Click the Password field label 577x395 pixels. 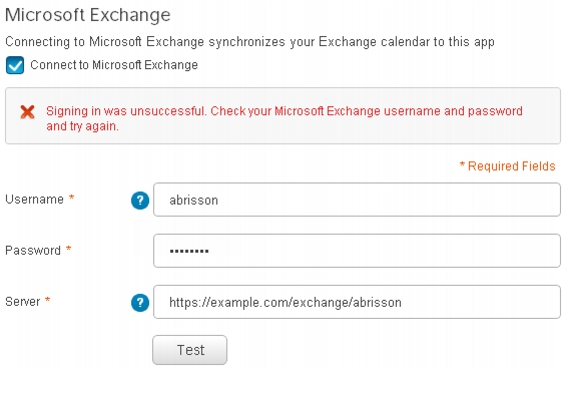33,250
